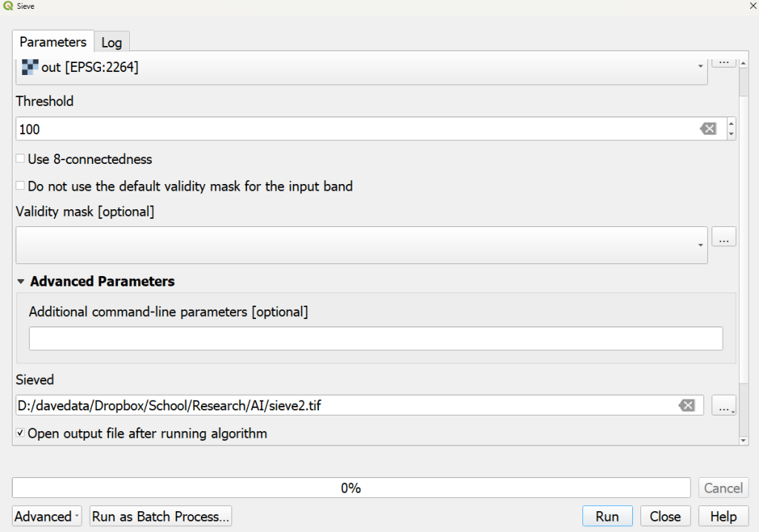The width and height of the screenshot is (759, 532).
Task: Click the QGIS logo in title bar
Action: (8, 6)
